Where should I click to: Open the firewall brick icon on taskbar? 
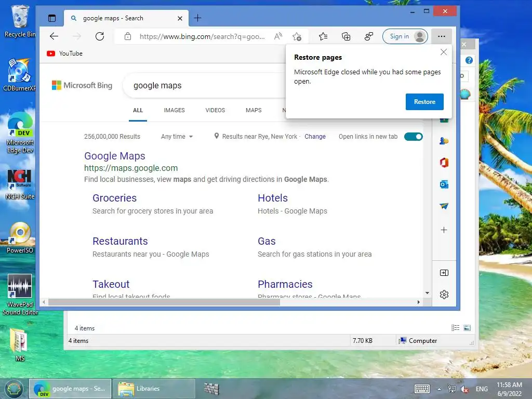(211, 389)
